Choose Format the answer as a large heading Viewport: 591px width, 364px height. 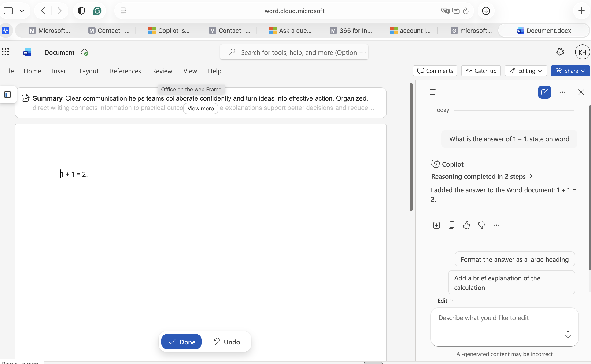point(514,259)
